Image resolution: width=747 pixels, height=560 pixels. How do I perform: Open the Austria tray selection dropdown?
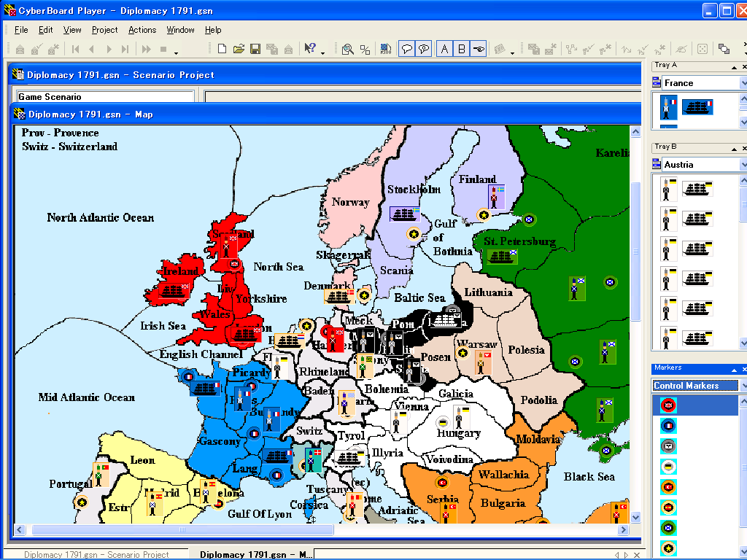[743, 165]
